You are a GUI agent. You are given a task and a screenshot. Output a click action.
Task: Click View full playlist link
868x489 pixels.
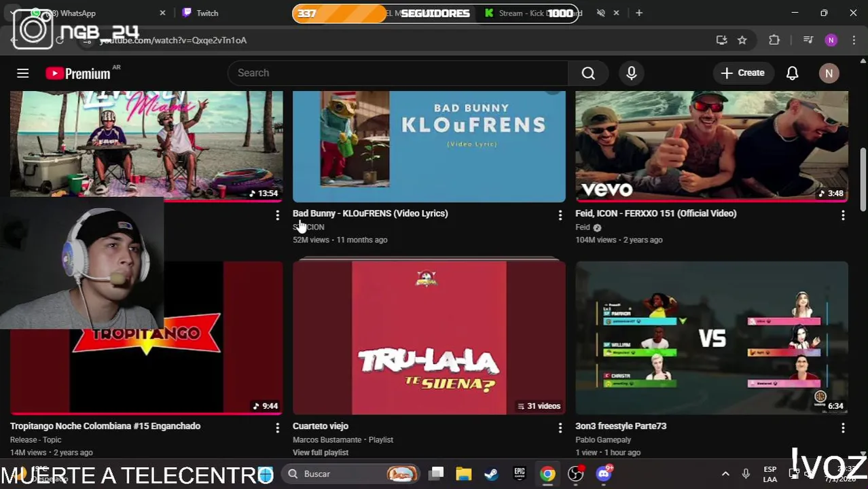[x=321, y=452]
